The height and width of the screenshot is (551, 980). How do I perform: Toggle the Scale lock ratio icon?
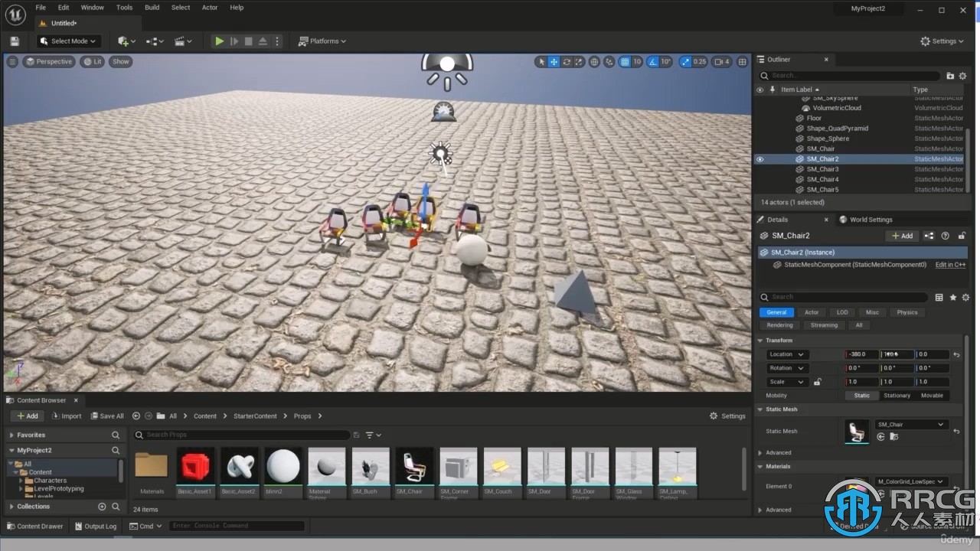(818, 382)
